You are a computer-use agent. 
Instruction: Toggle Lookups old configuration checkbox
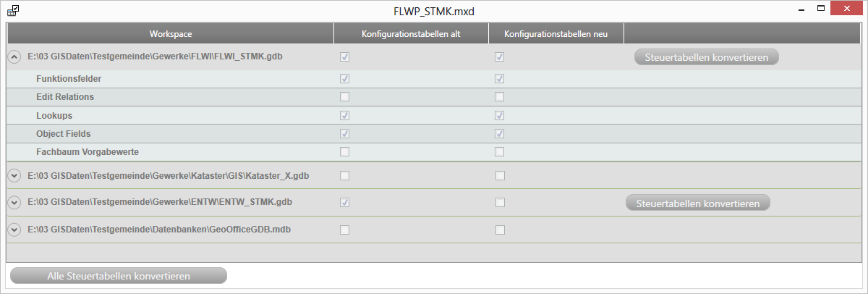(345, 115)
